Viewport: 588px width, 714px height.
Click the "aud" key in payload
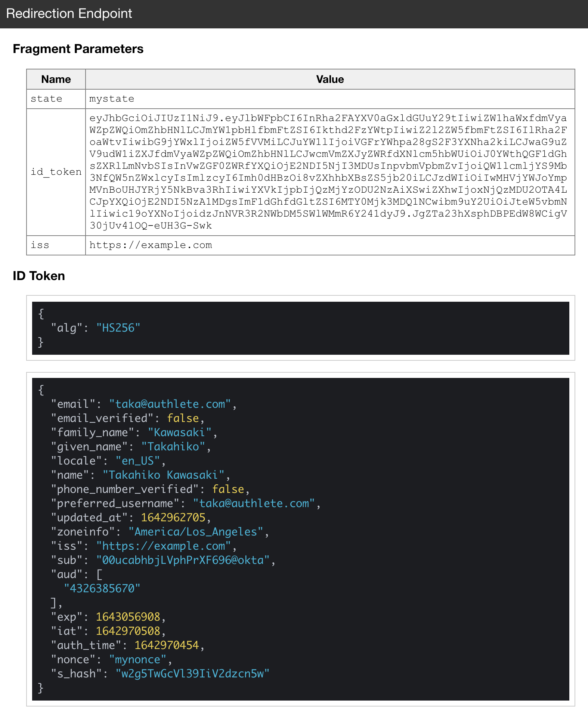tap(66, 574)
